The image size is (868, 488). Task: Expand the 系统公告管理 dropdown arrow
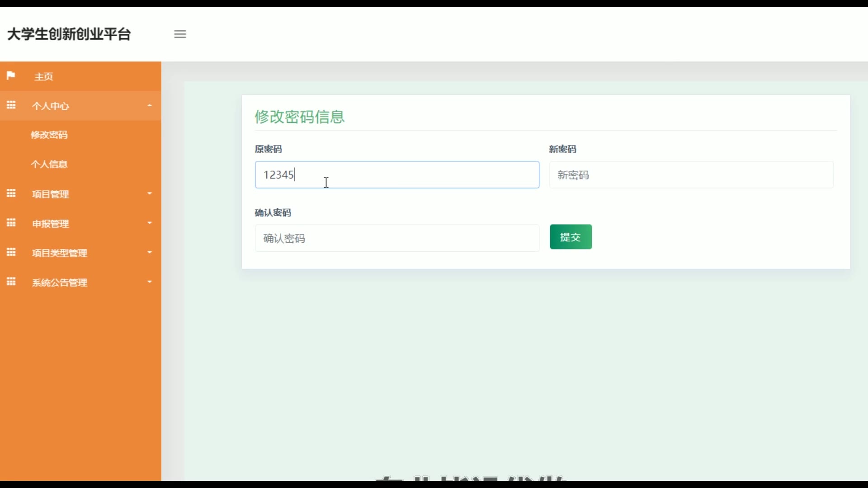click(150, 282)
